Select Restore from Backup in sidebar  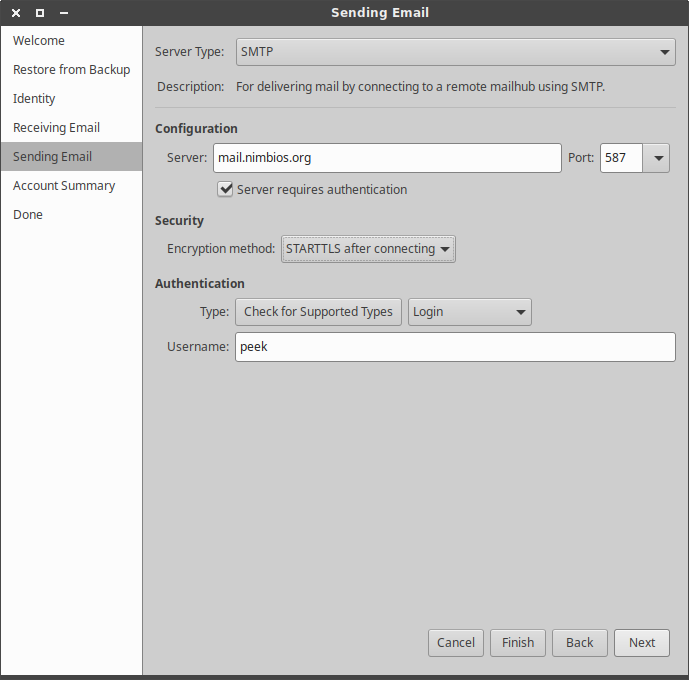(x=71, y=70)
